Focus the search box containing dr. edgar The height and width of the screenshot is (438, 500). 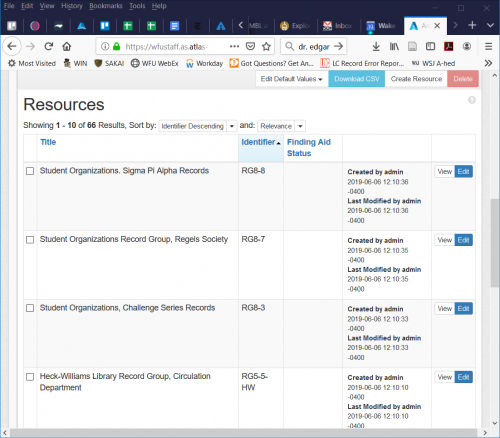(313, 46)
